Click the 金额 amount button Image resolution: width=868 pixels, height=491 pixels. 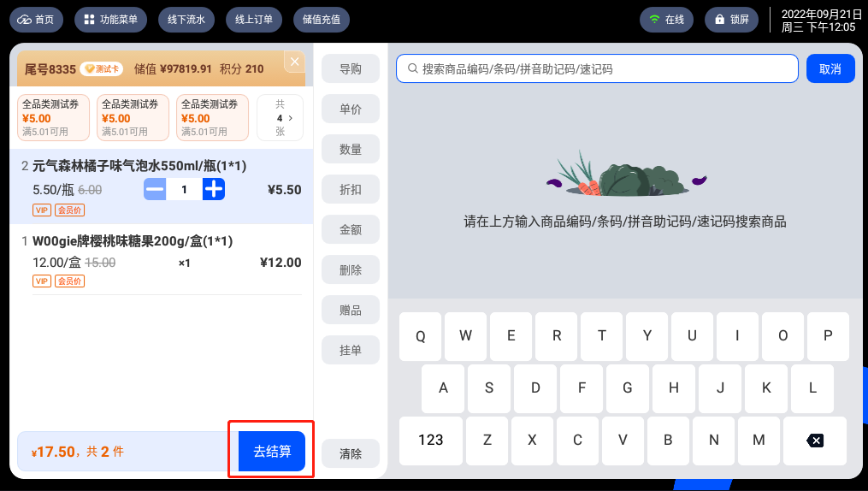[x=351, y=229]
